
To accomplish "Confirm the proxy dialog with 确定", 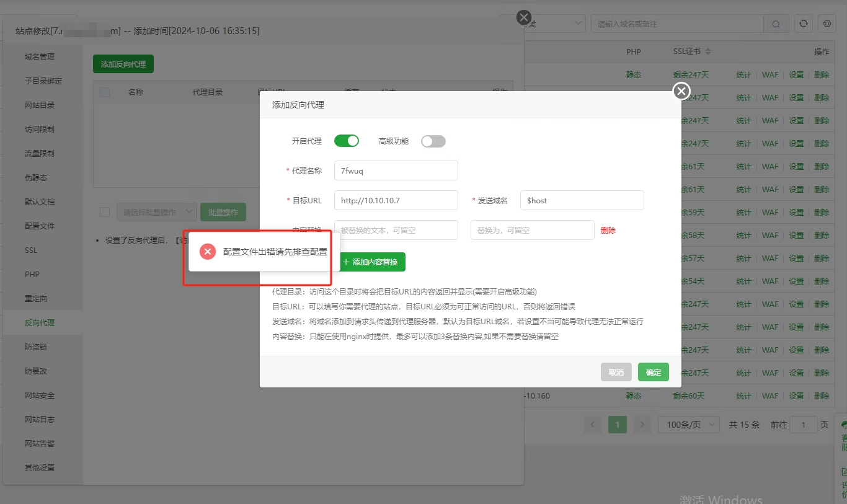I will [x=654, y=372].
